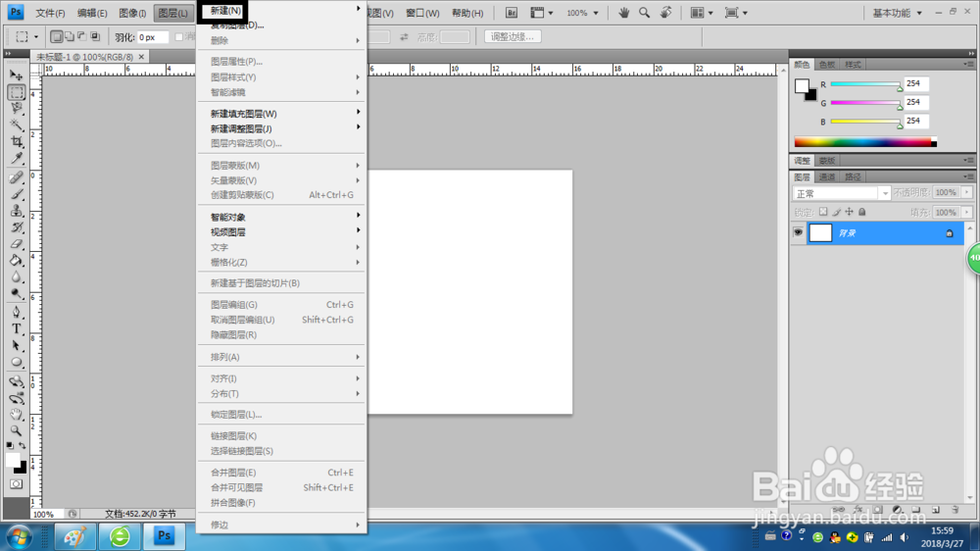Open the color panel options menu
Screen dimensions: 980x551
coord(968,65)
